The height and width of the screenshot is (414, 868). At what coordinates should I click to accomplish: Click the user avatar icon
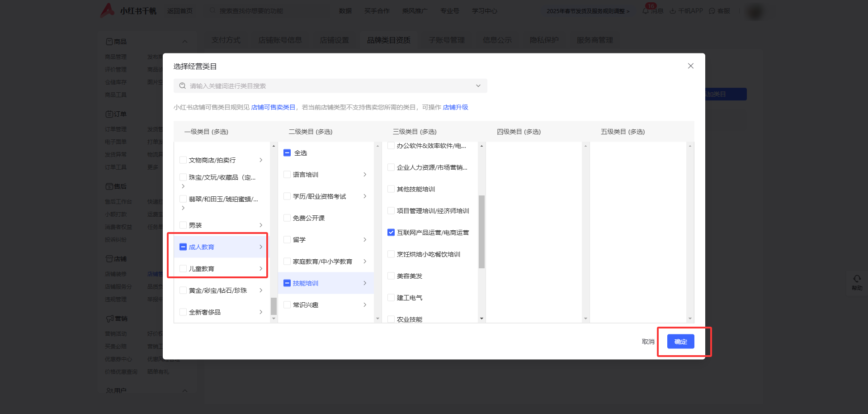pos(755,11)
